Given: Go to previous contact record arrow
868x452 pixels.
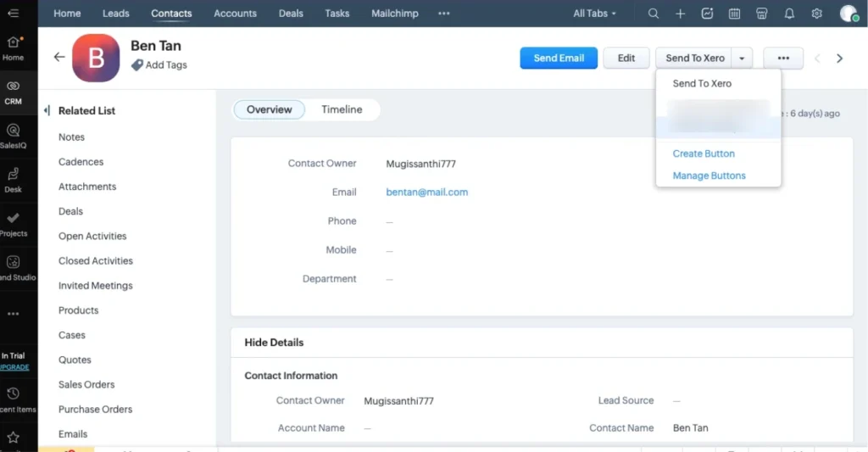Looking at the screenshot, I should 817,59.
